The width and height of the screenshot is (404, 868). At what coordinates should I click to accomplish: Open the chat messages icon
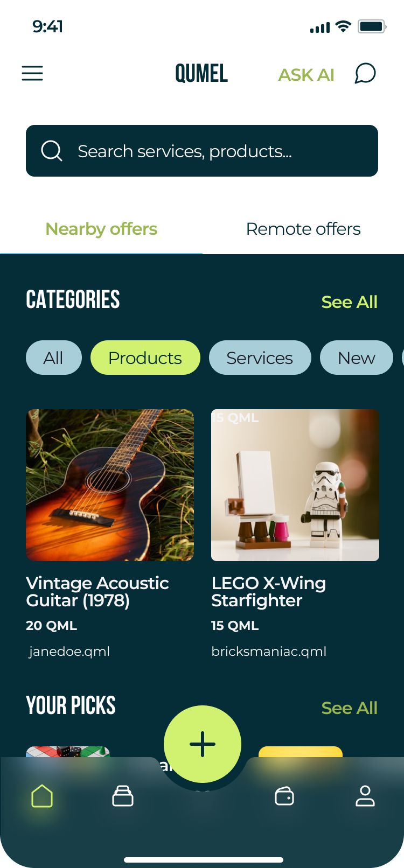click(365, 74)
